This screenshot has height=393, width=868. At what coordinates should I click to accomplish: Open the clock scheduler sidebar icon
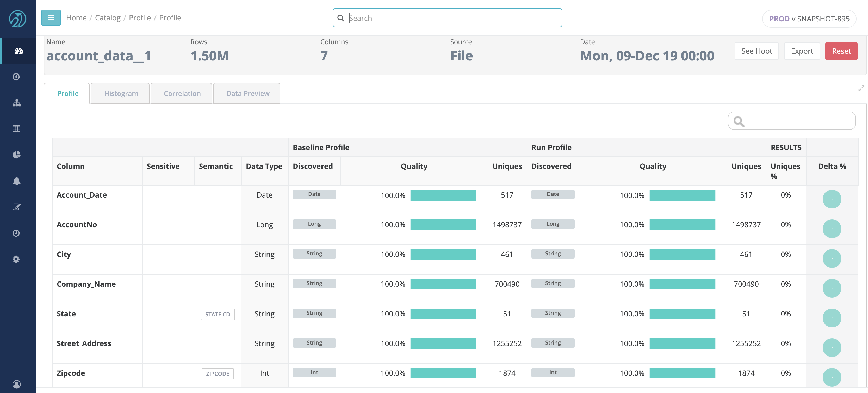tap(16, 233)
